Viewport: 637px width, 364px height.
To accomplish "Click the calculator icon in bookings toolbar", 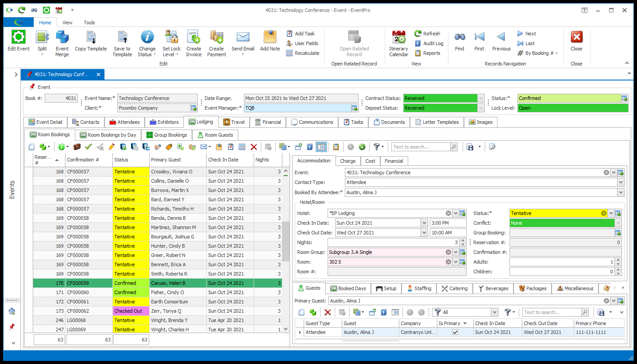I will pyautogui.click(x=242, y=147).
